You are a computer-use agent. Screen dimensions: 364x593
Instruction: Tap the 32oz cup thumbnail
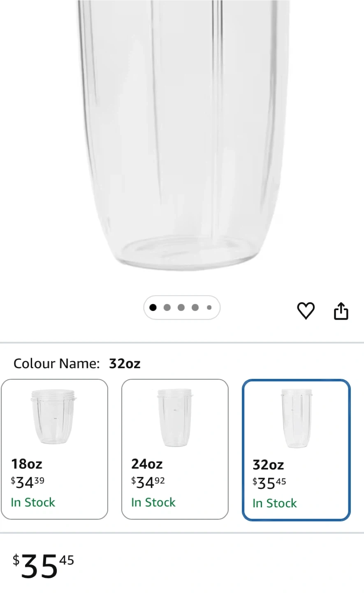click(296, 418)
